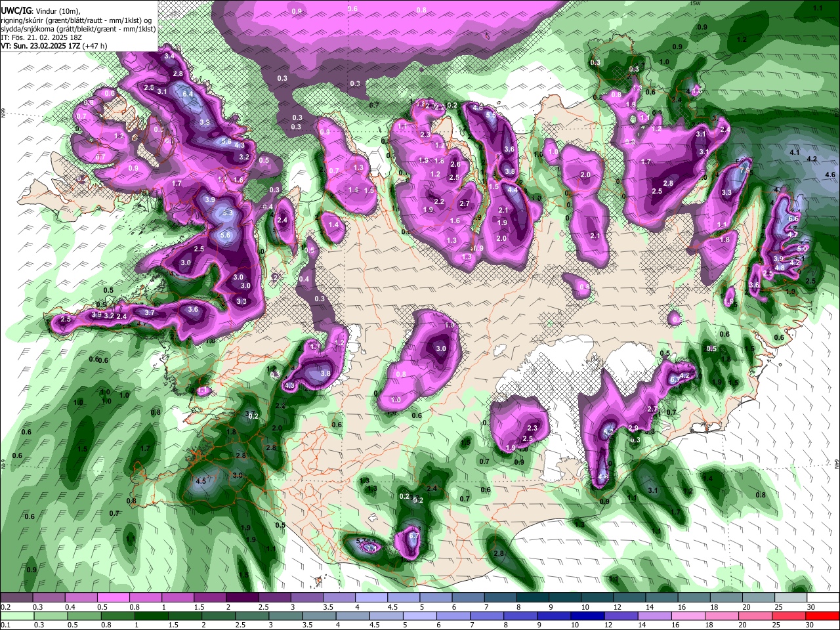Click the snowfall value '3.4' on the map
Viewport: 840px width, 630px height.
169,56
